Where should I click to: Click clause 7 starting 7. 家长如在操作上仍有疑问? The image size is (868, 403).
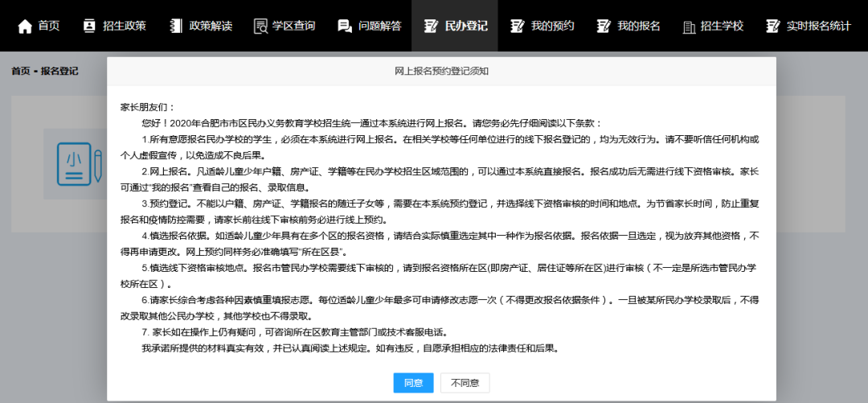click(x=294, y=332)
